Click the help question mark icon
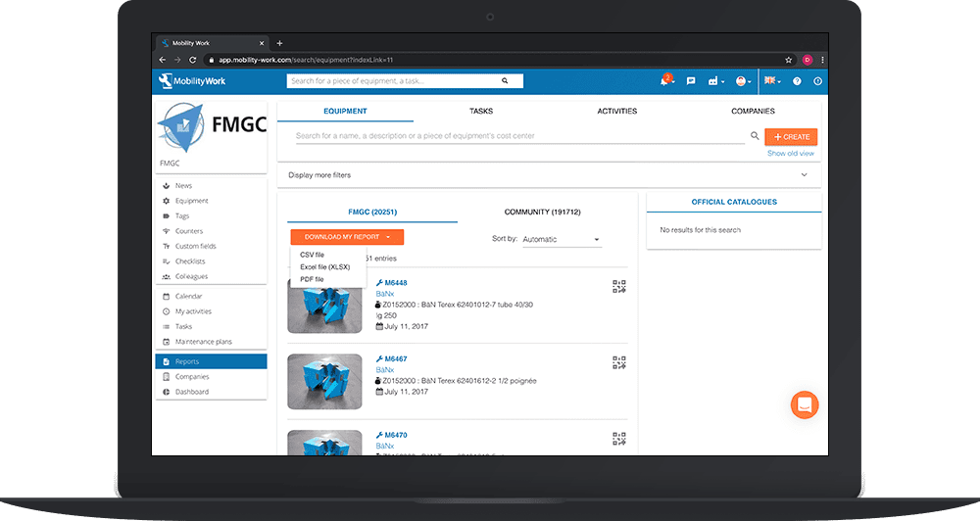This screenshot has height=521, width=980. click(x=797, y=81)
